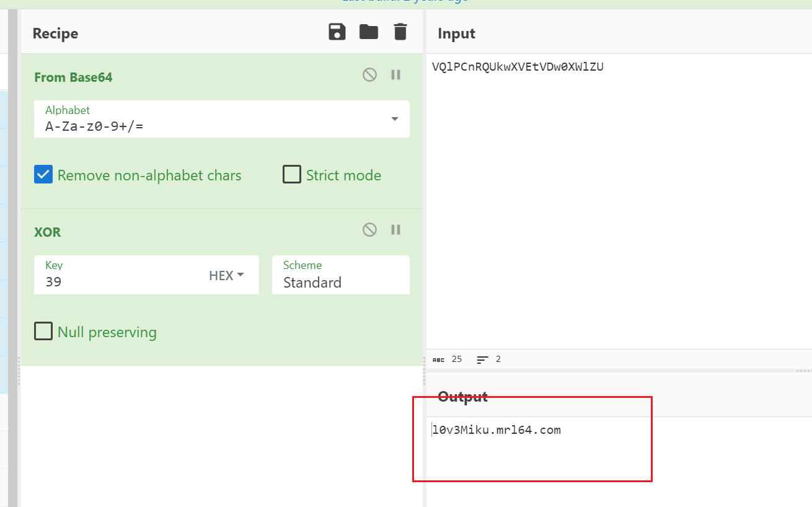Click the decoded output text l0v3Miku.mrl64.com
812x507 pixels.
[x=496, y=430]
